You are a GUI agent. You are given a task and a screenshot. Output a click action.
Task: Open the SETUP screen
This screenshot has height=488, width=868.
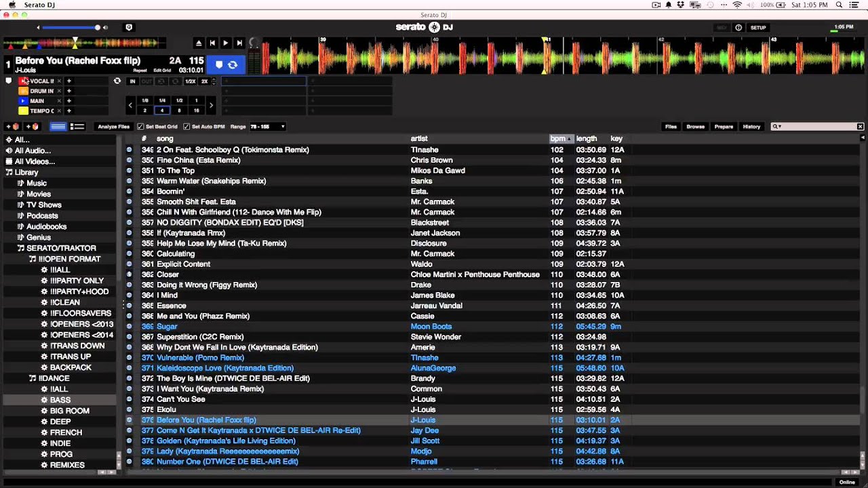758,28
